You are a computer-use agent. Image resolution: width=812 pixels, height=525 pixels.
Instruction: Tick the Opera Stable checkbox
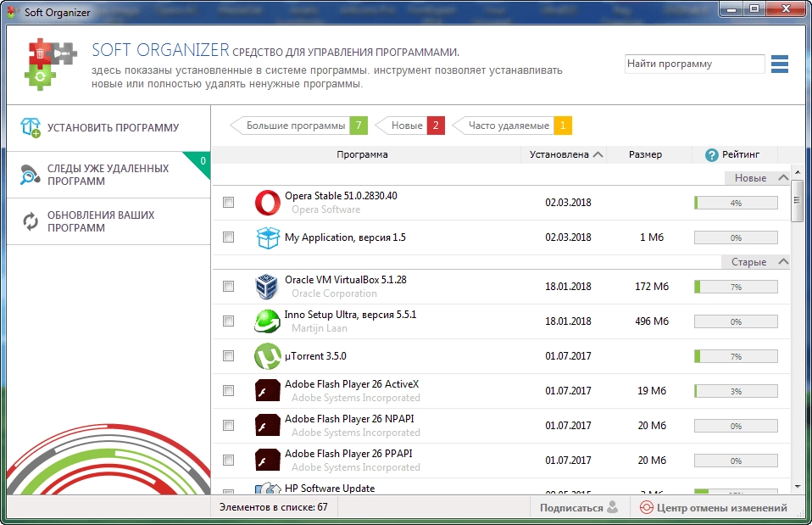click(228, 203)
